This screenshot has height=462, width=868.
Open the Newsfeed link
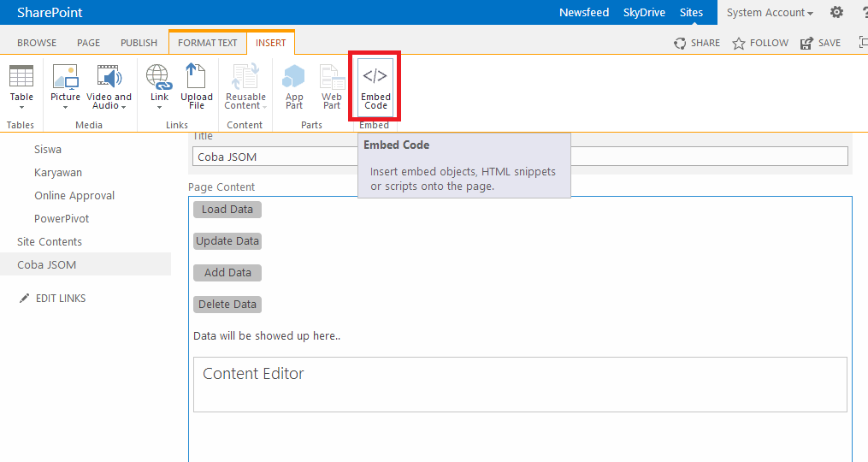pyautogui.click(x=583, y=13)
